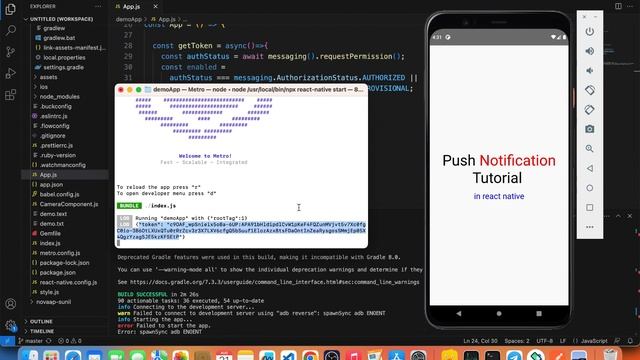Expand the TIMELINE section

coord(42,331)
